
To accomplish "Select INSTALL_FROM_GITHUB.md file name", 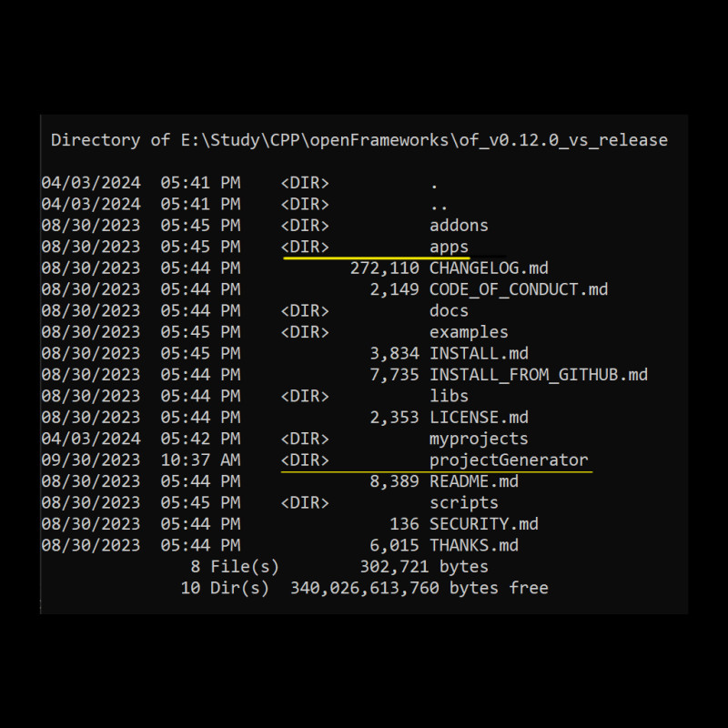I will coord(539,375).
